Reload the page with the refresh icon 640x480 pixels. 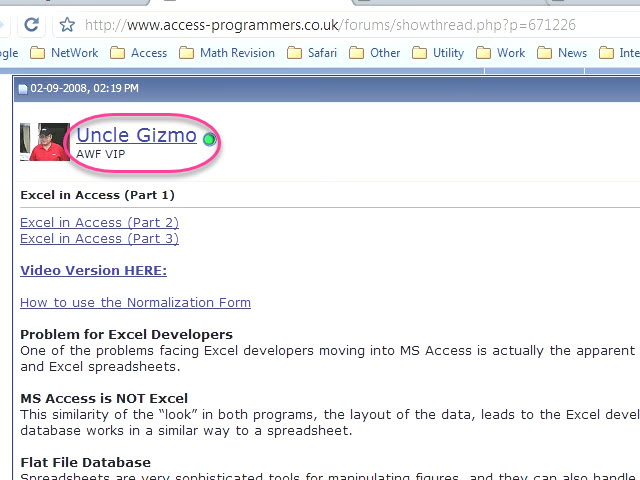point(31,25)
